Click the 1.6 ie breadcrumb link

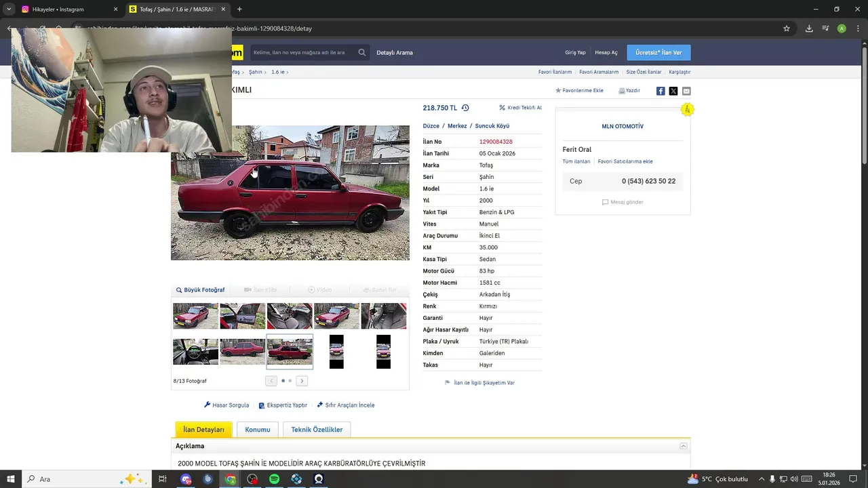[x=278, y=72]
